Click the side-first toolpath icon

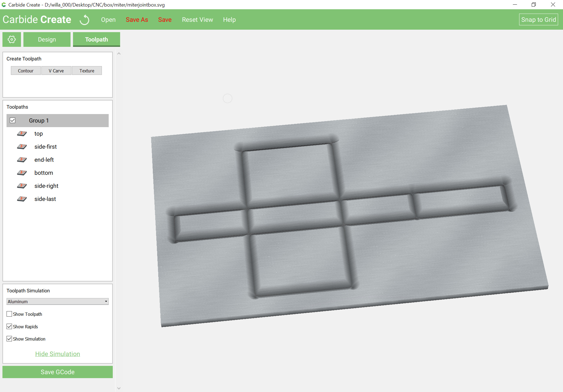22,146
